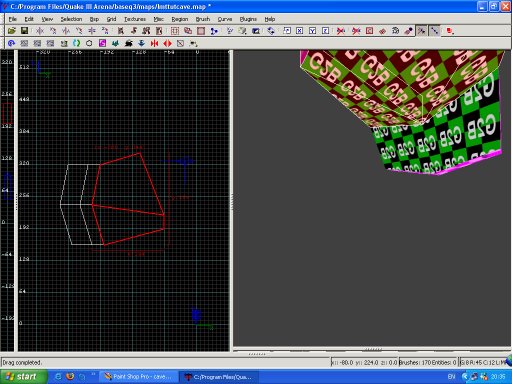Click the blue spiral patch icon

(12, 43)
